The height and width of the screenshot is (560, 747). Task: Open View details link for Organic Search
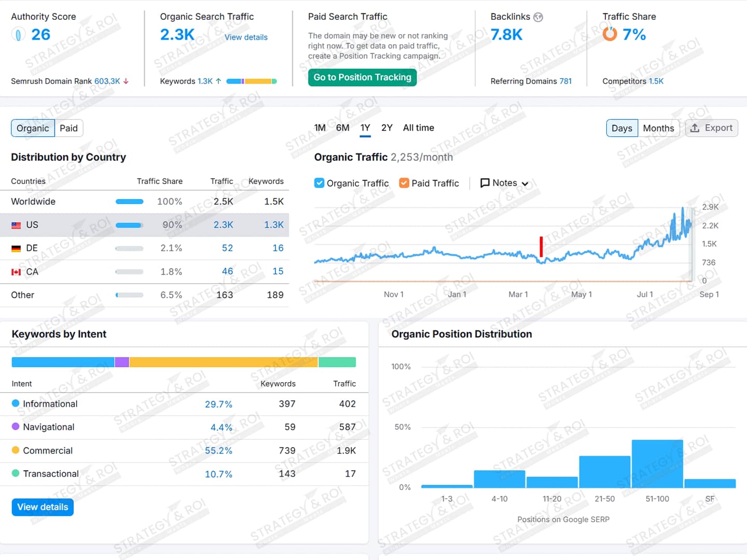pos(246,37)
